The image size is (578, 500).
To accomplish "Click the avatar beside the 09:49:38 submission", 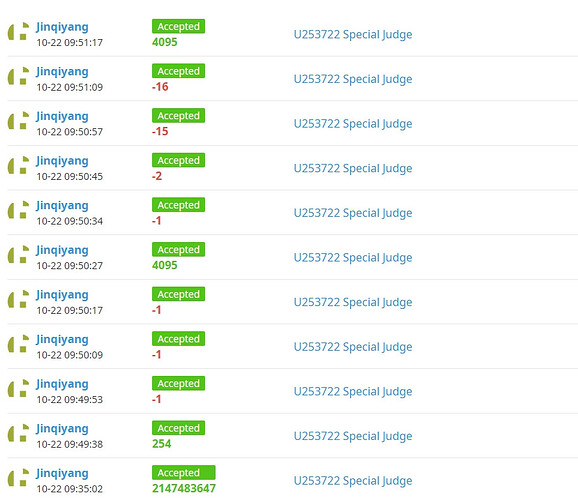I will [x=18, y=433].
